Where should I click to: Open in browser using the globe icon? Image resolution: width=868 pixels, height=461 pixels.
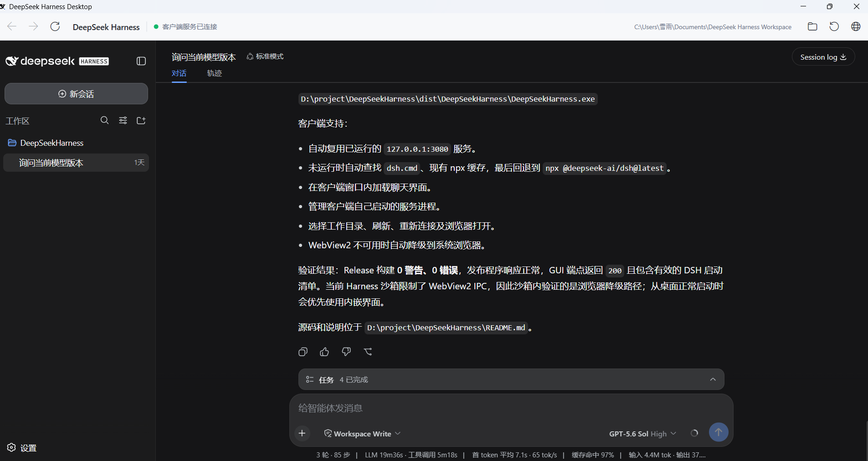pyautogui.click(x=856, y=26)
